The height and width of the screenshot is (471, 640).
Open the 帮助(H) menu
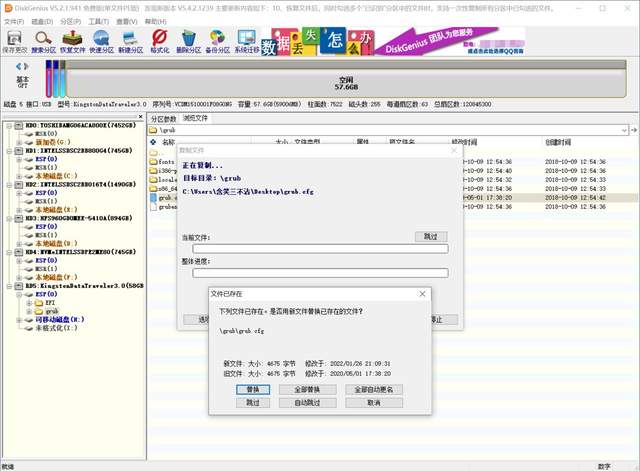[156, 21]
